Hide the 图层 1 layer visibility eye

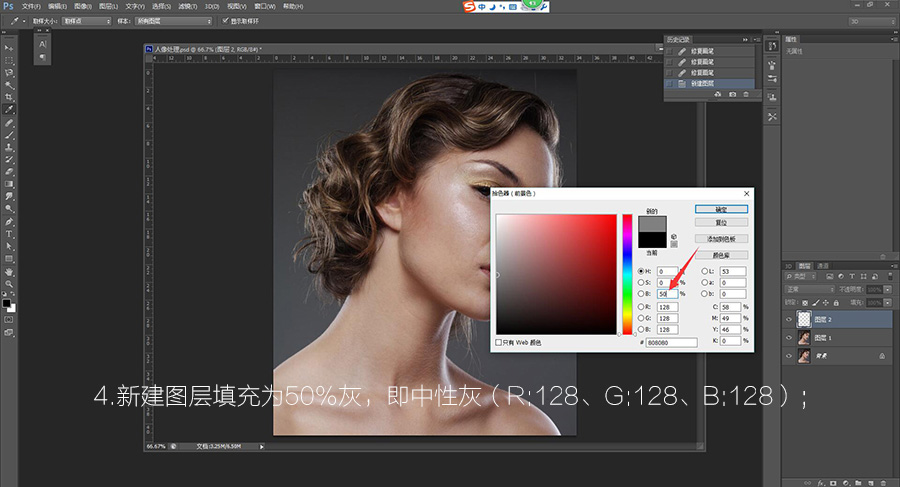point(790,338)
